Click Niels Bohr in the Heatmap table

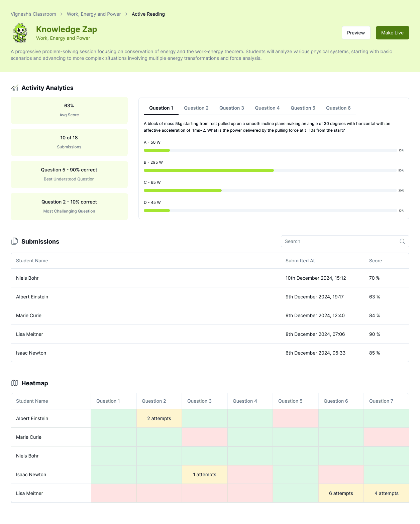click(x=27, y=456)
